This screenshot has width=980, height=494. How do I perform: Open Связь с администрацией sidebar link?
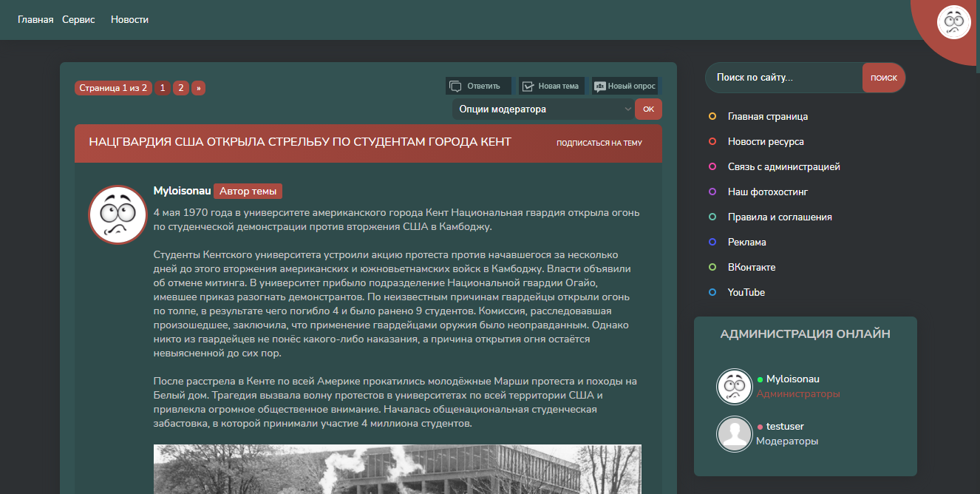(x=784, y=166)
